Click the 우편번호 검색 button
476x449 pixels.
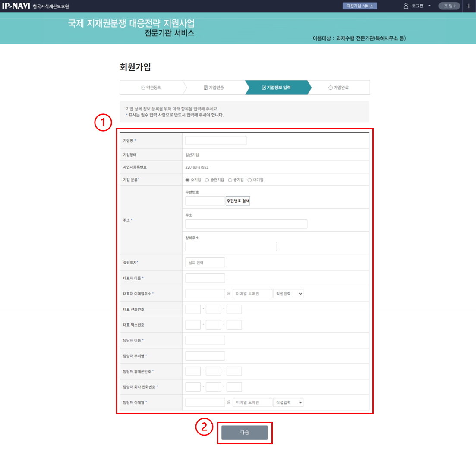coord(238,201)
